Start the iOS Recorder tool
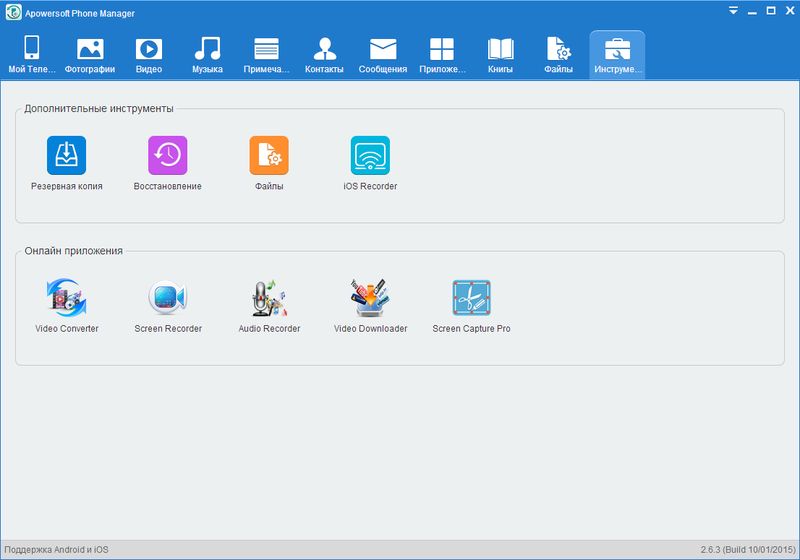The width and height of the screenshot is (800, 560). click(x=370, y=163)
